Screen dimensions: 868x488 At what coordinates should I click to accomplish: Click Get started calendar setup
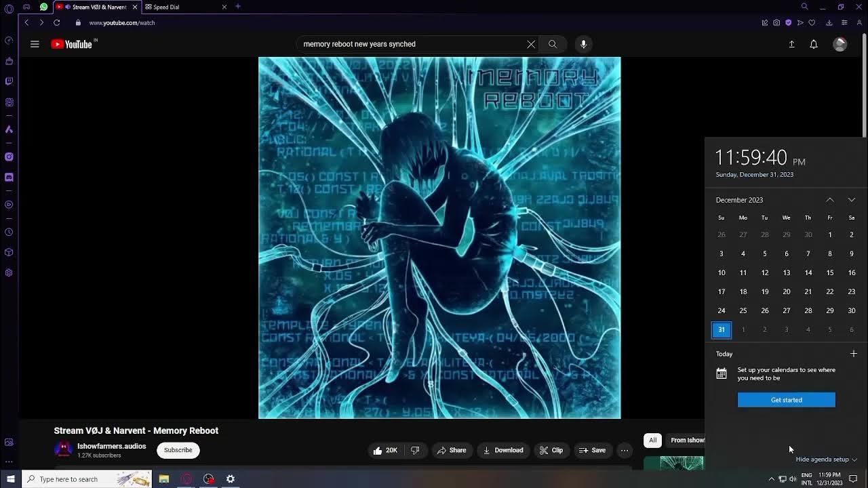coord(787,400)
